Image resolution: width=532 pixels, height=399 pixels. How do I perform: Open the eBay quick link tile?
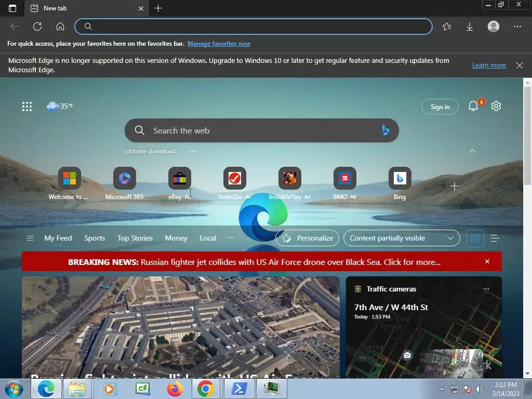coord(179,183)
